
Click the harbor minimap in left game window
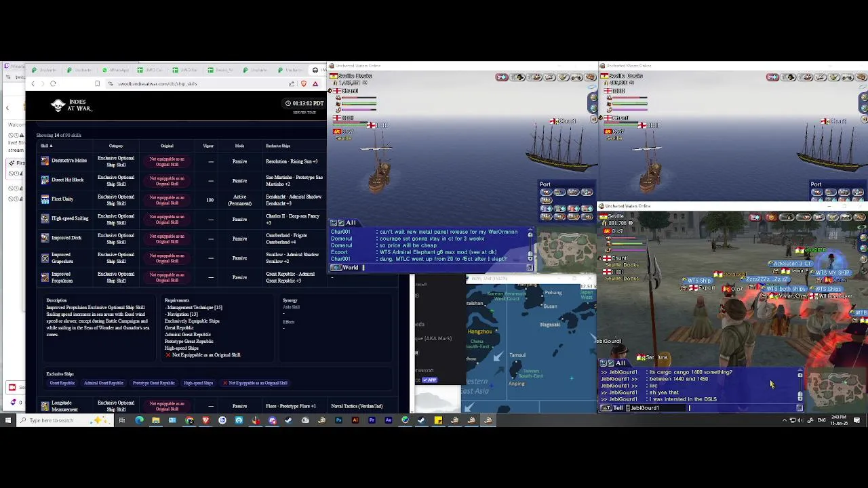[x=566, y=249]
